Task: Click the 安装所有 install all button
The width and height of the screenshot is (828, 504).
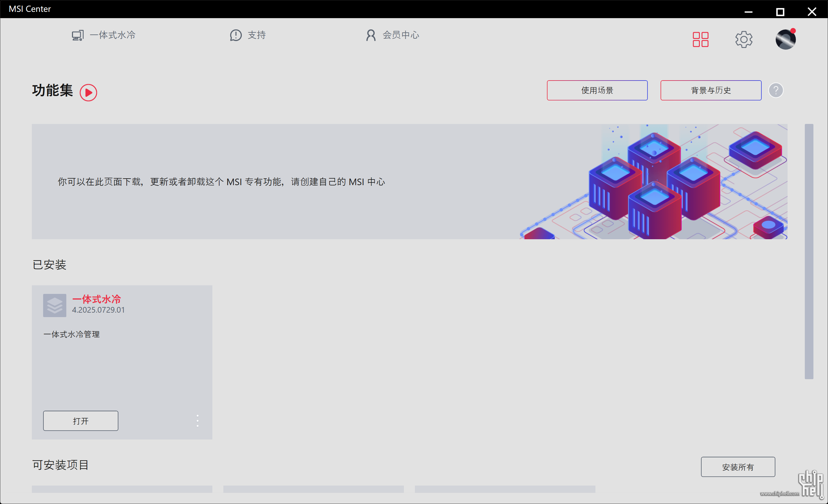Action: pos(738,466)
